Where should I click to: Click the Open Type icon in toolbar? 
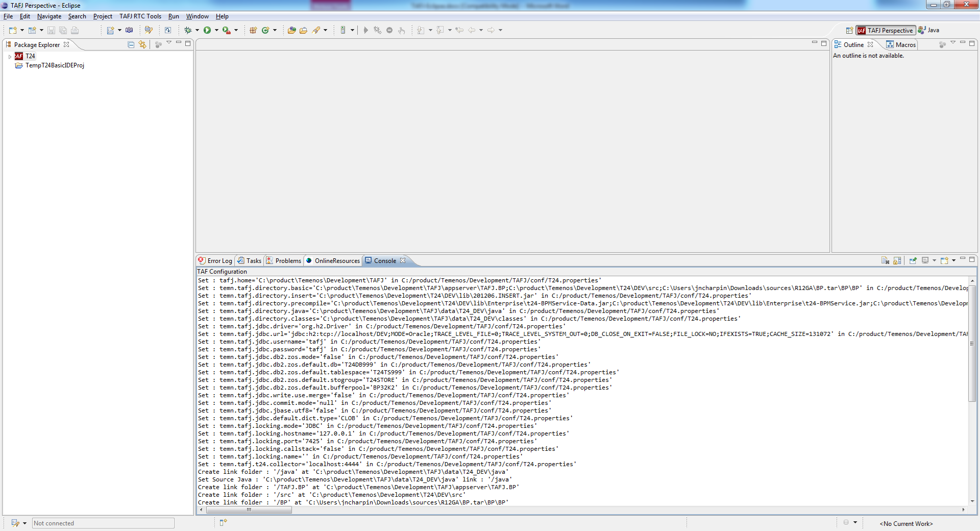(291, 30)
